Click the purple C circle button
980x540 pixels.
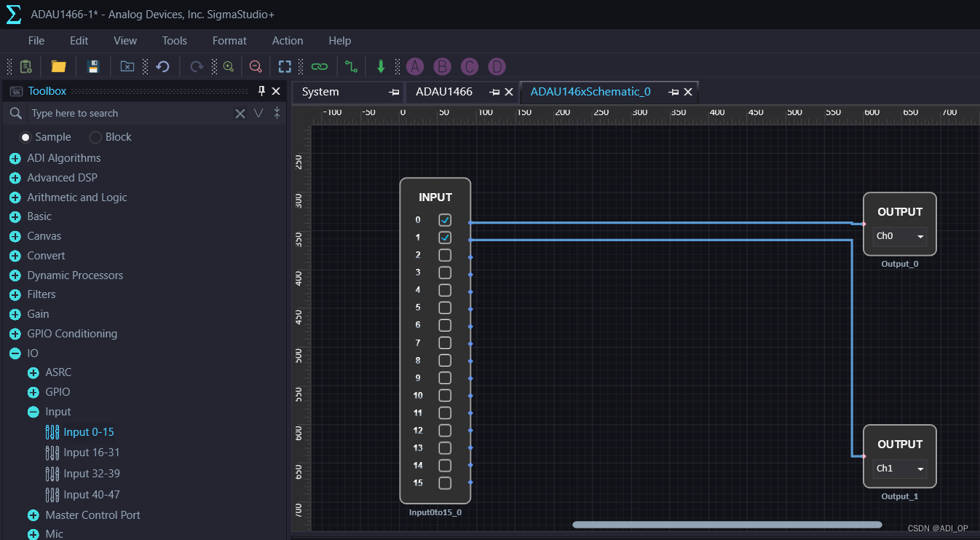click(x=470, y=67)
